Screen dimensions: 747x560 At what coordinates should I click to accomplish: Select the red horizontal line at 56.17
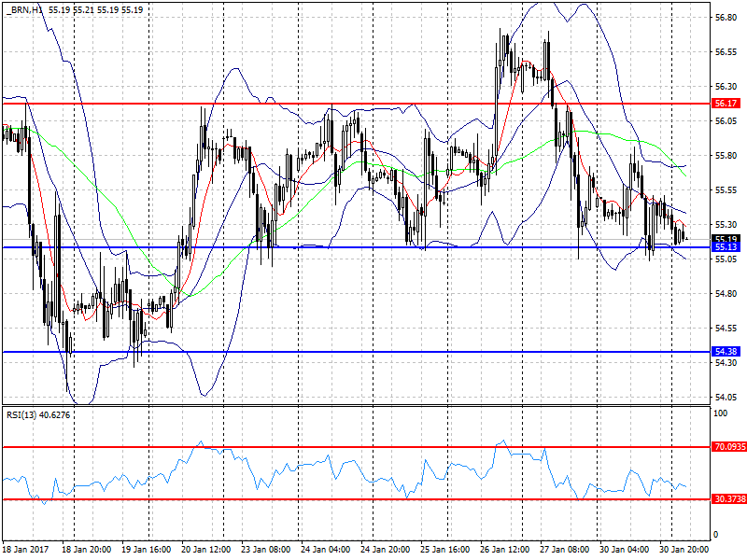click(357, 104)
